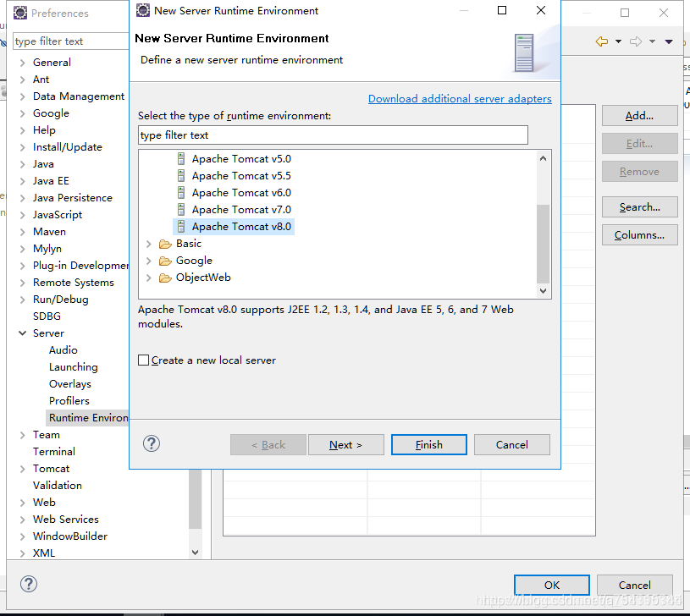This screenshot has width=690, height=616.
Task: Expand the Web Services preferences node
Action: point(23,520)
